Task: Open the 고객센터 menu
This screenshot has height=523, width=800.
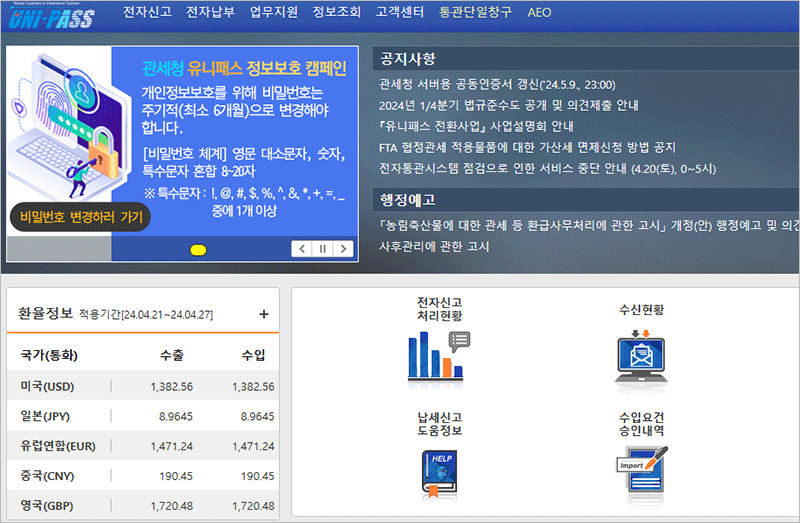Action: point(400,12)
